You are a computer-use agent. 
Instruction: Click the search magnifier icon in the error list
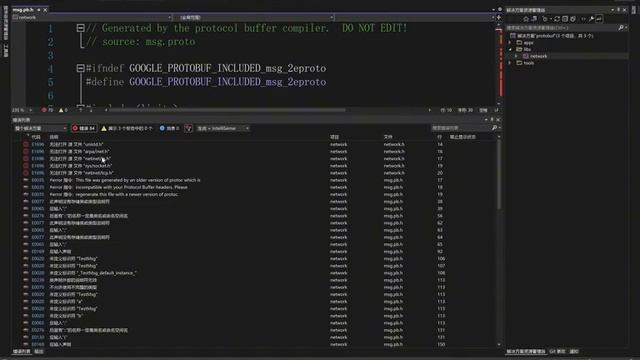coord(494,128)
